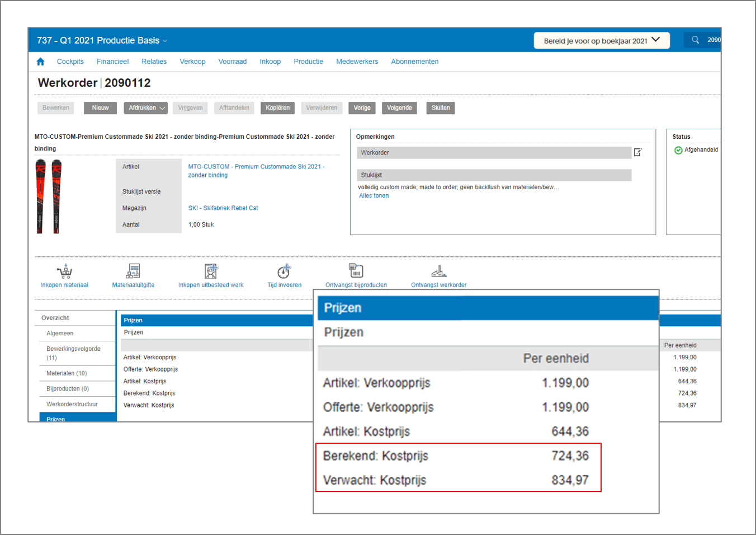Click the Alles tonen link

(374, 195)
